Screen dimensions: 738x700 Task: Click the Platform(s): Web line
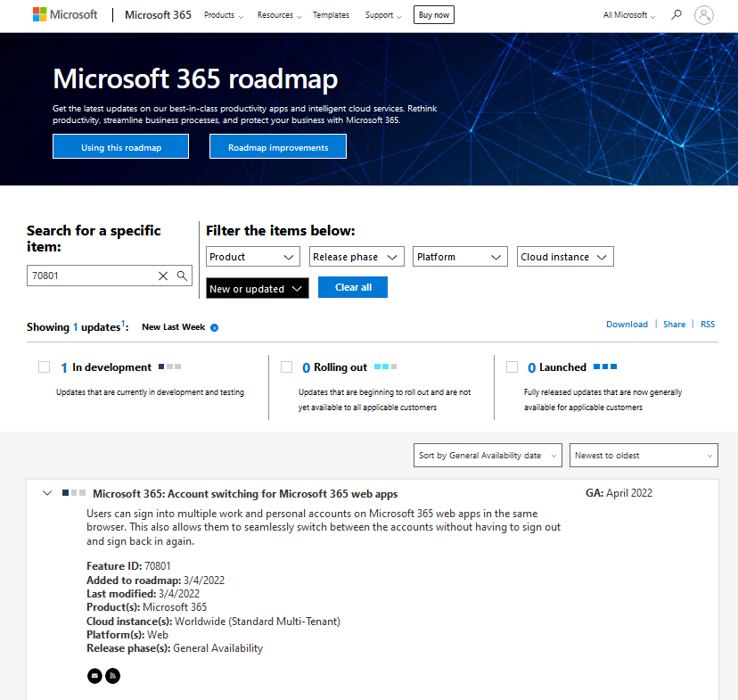(x=127, y=635)
